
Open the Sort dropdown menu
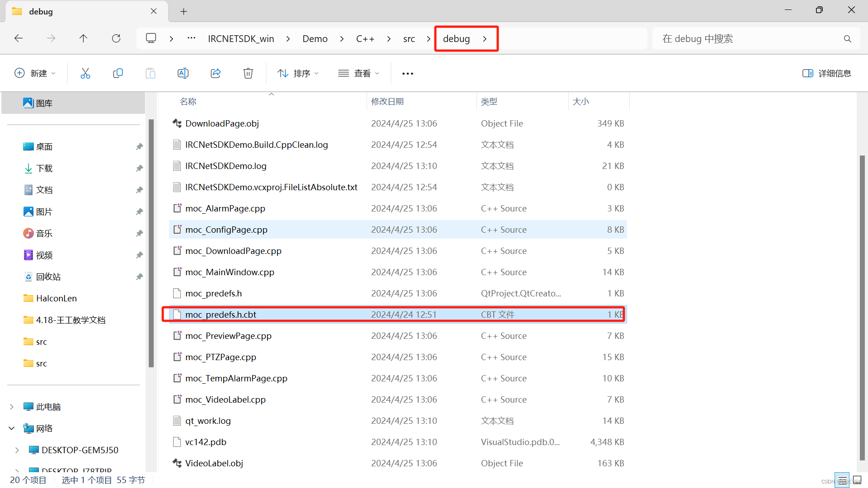[298, 73]
